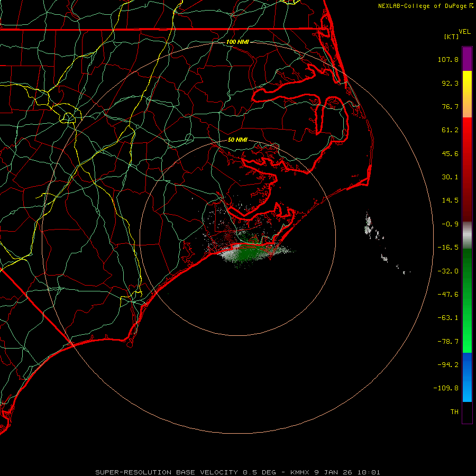Click the yellow-orange segment of velocity color bar
This screenshot has height=476, width=476.
pos(467,94)
